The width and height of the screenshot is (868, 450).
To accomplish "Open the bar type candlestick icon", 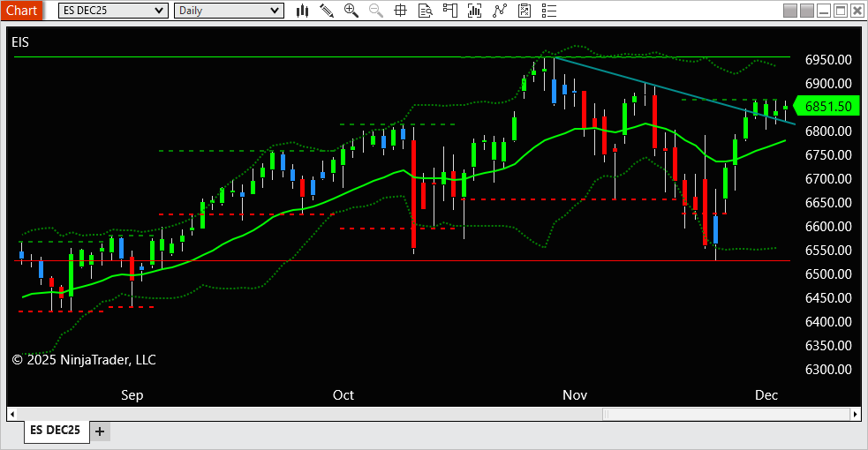I will click(302, 11).
